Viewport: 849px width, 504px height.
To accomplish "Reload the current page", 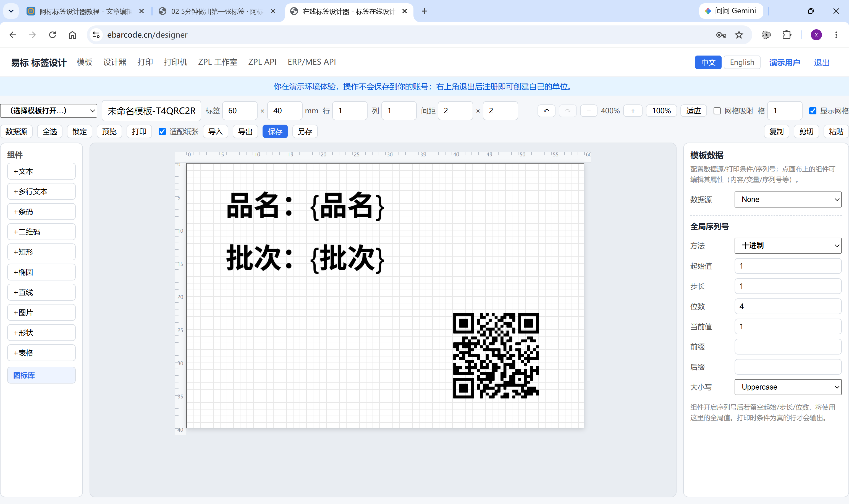I will 52,35.
